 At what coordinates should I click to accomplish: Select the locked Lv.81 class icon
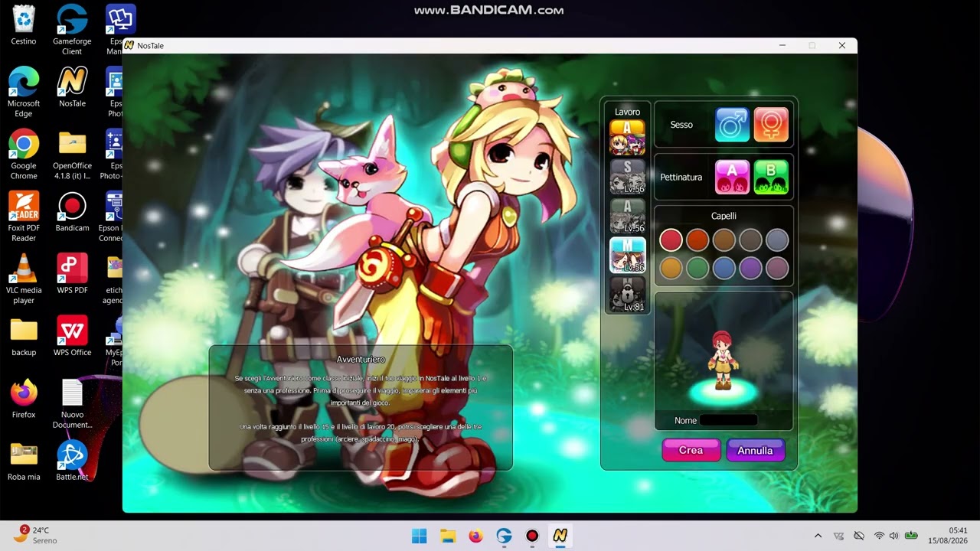point(627,295)
